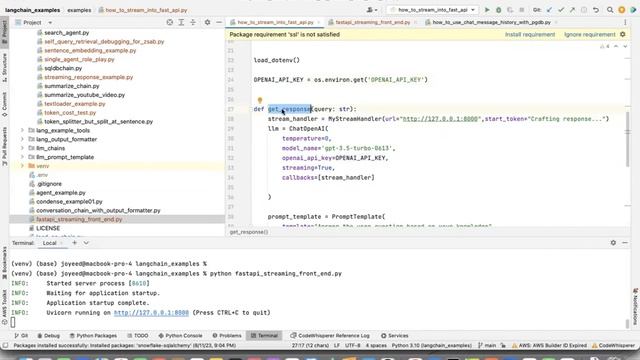Click the editor vertical scrollbar

click(x=627, y=139)
